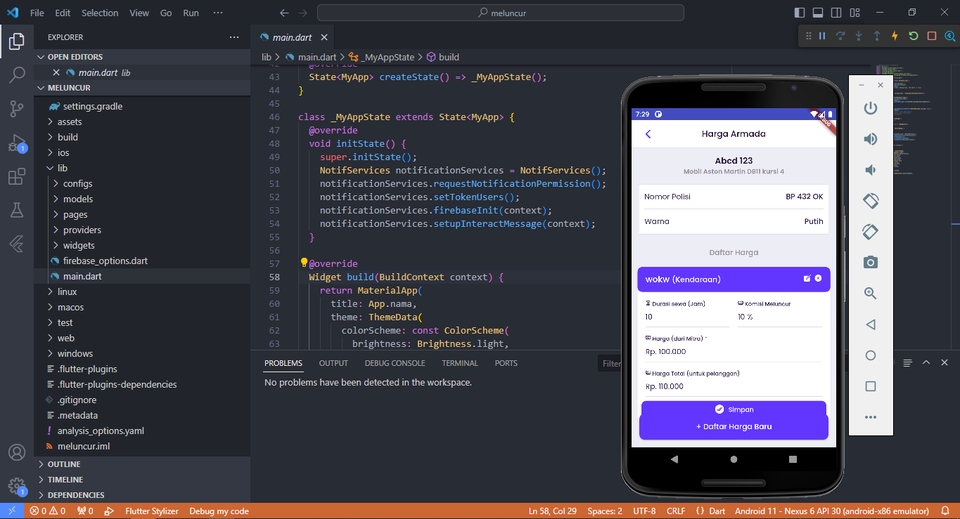Tap edit icon on wokw card
The width and height of the screenshot is (960, 519).
tap(807, 278)
